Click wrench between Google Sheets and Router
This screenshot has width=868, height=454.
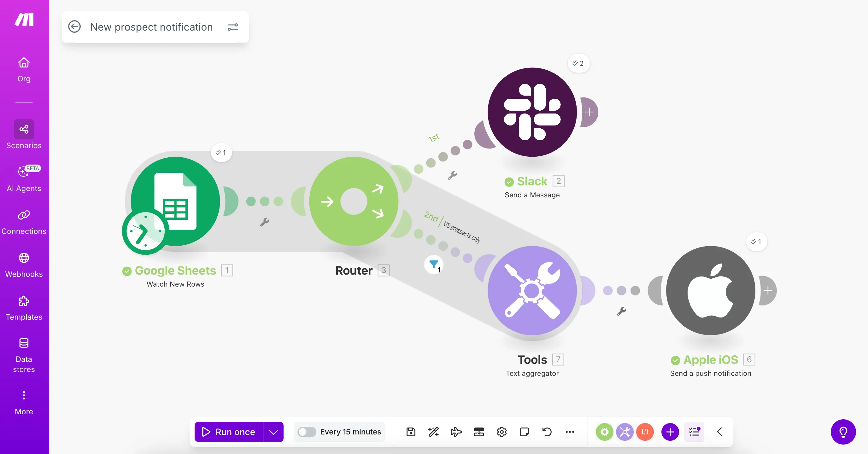point(265,222)
